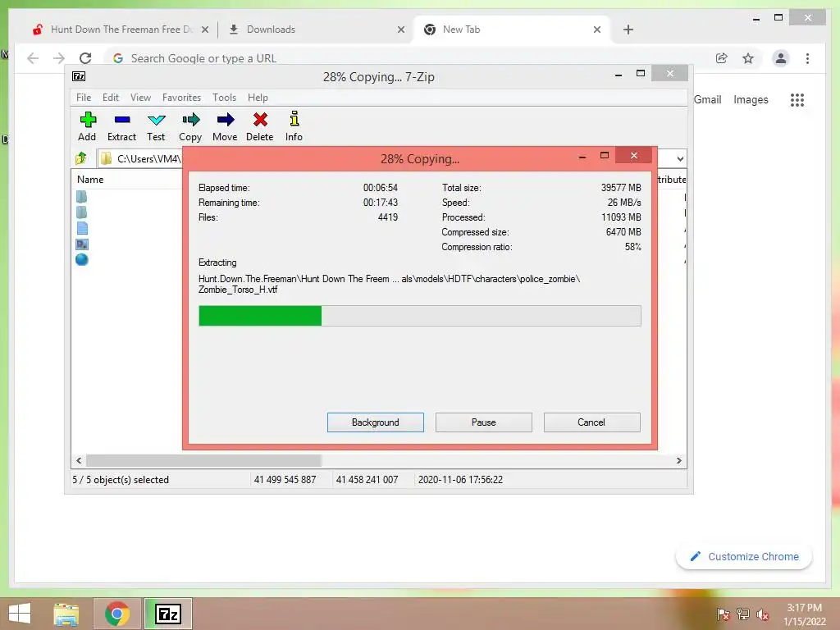Open the Tools menu
Screen dimensions: 840x630
click(224, 98)
